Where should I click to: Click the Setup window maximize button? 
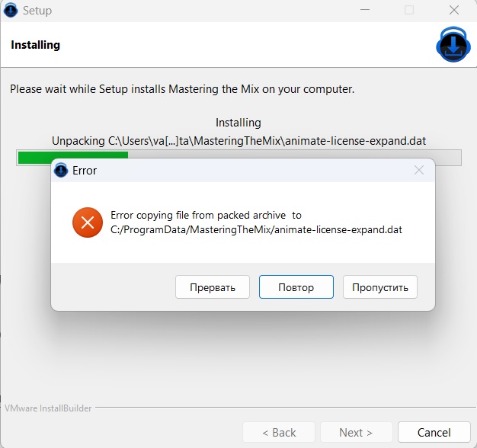[x=409, y=11]
